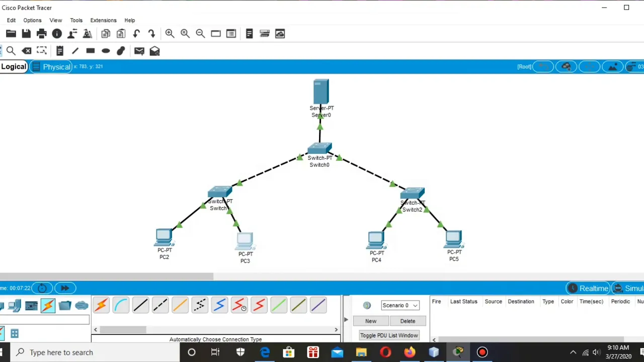Switch to the Physical workspace tab
This screenshot has width=644, height=362.
click(x=51, y=66)
